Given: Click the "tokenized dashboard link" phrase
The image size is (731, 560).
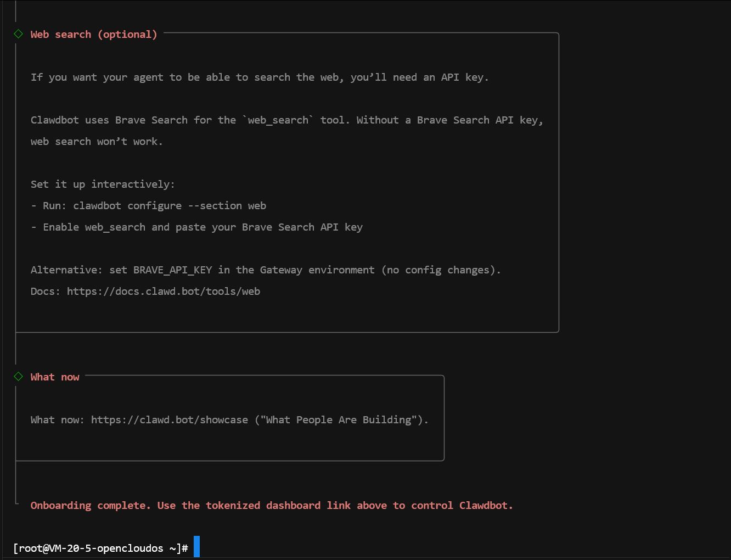Looking at the screenshot, I should pos(278,506).
